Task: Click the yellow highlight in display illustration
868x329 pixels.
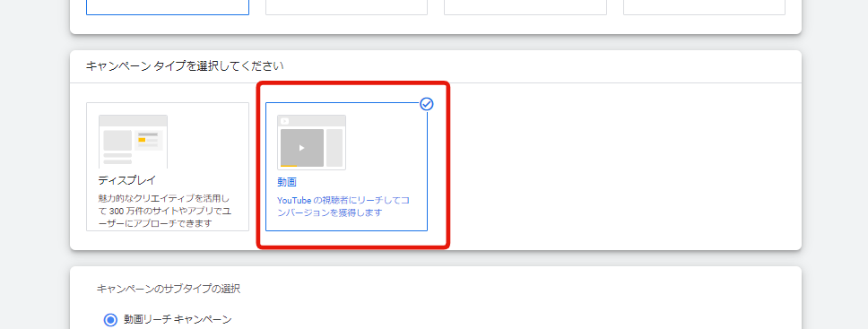Action: [142, 140]
